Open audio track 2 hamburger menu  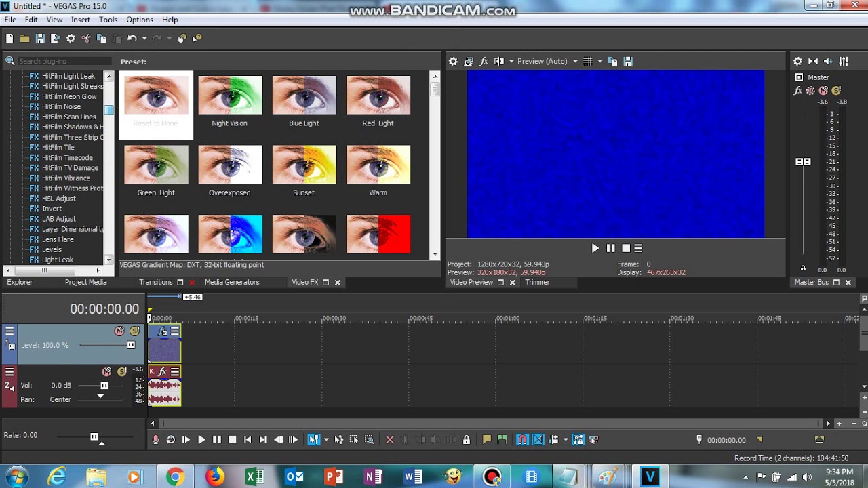pos(9,372)
